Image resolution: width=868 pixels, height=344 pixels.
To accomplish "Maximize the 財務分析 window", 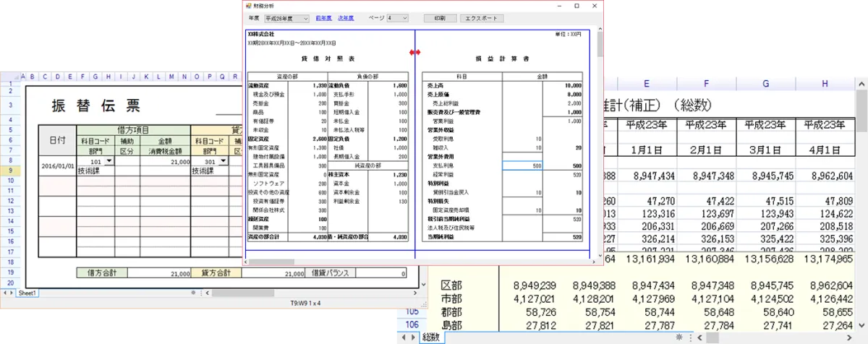I will click(576, 6).
